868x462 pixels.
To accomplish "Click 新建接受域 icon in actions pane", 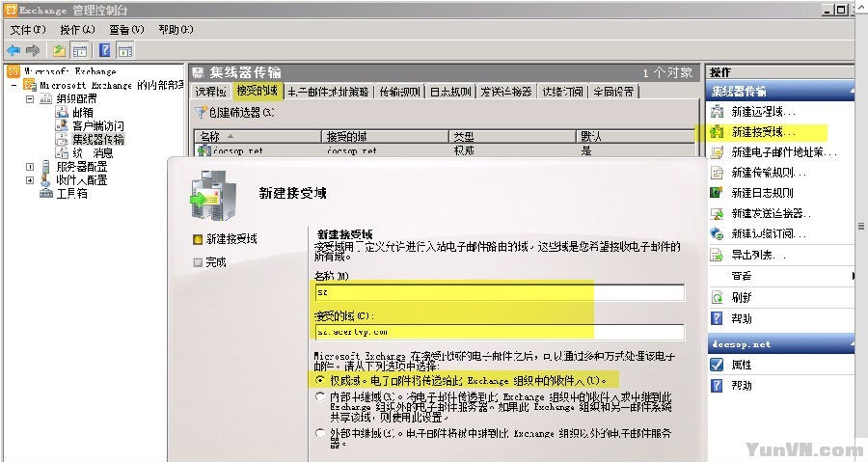I will pyautogui.click(x=717, y=132).
